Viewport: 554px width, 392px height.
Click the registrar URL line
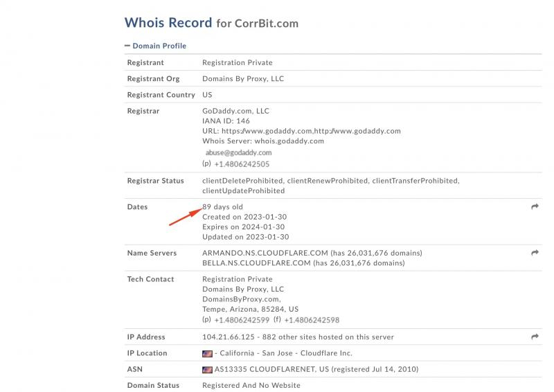[x=301, y=131]
